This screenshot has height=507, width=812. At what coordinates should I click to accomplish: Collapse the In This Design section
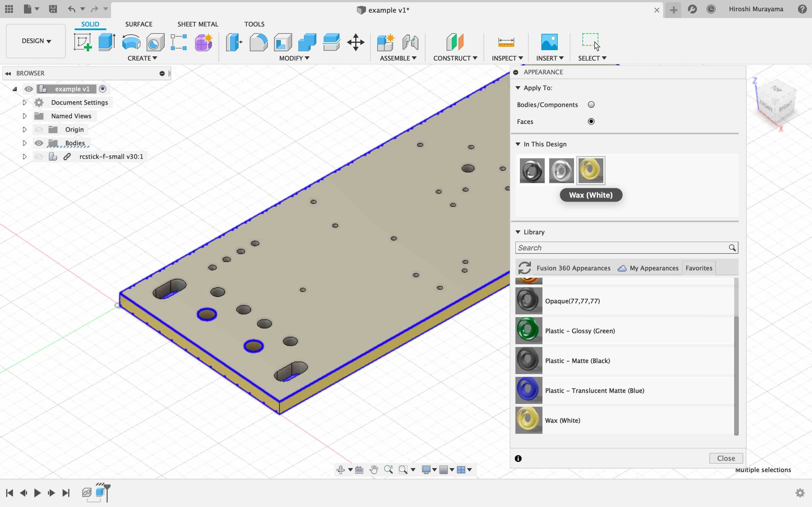[518, 144]
